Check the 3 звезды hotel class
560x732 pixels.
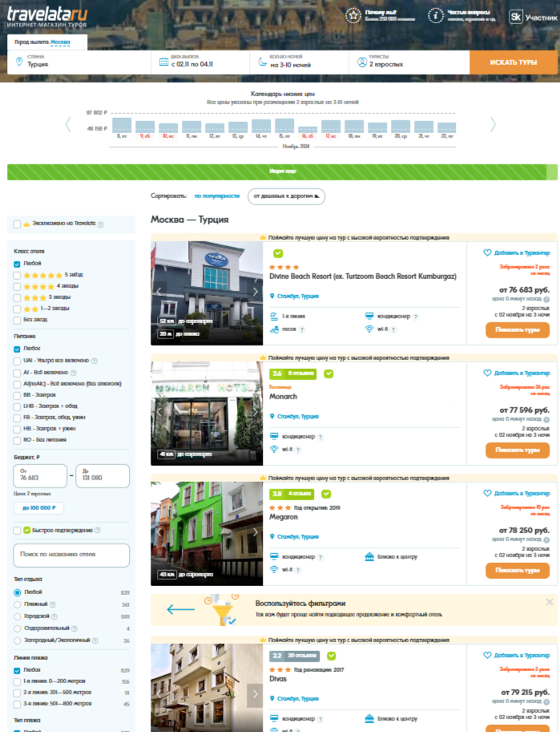point(18,297)
